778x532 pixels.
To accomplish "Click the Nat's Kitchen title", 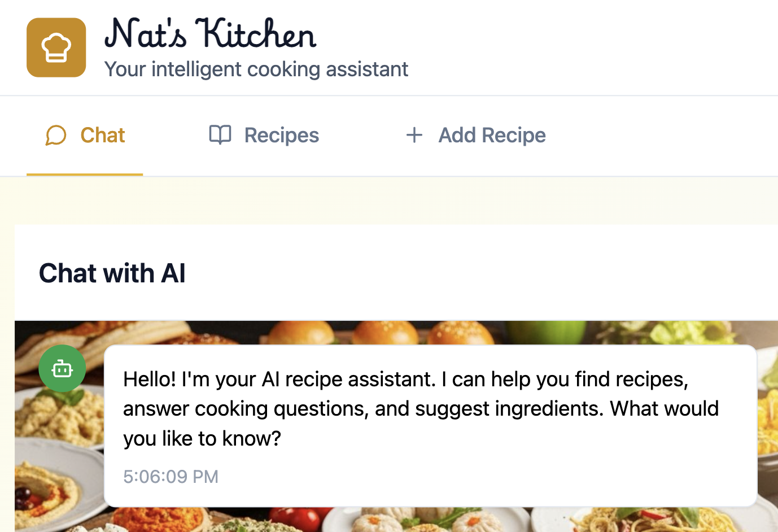I will (x=210, y=34).
